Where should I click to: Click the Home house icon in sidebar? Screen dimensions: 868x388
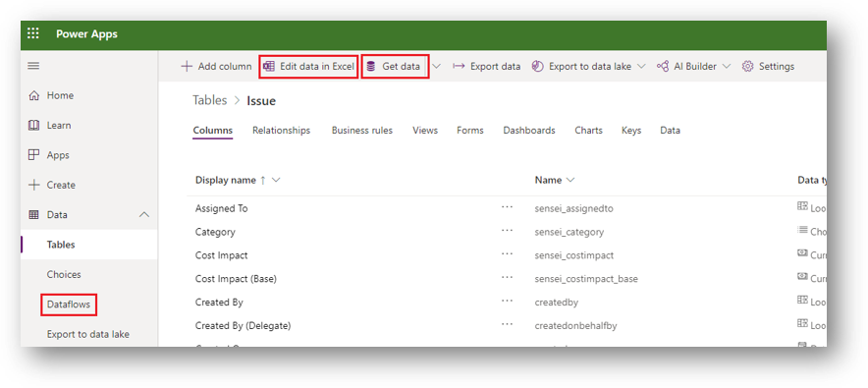pyautogui.click(x=33, y=95)
